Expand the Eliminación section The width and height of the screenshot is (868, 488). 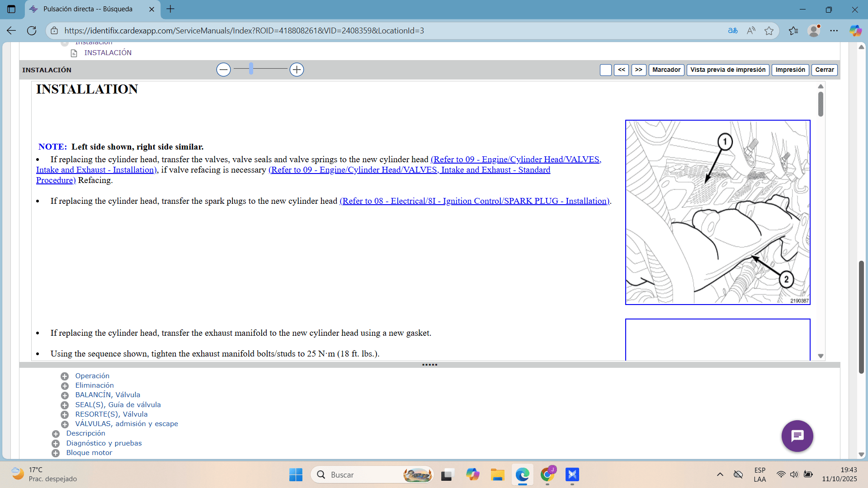coord(65,385)
